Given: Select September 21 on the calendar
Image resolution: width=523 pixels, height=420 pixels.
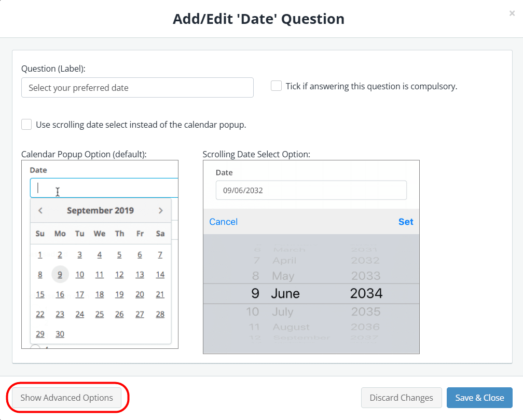Looking at the screenshot, I should [159, 294].
